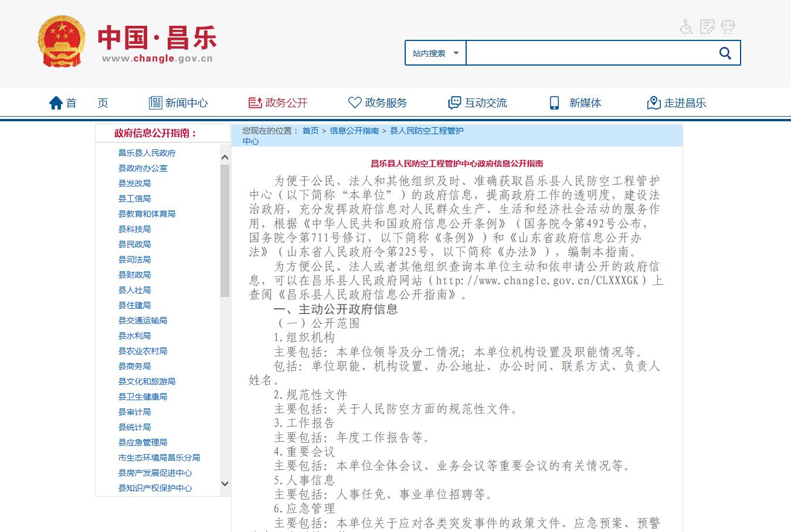Click the 首页 breadcrumb link
The height and width of the screenshot is (532, 791).
point(310,131)
